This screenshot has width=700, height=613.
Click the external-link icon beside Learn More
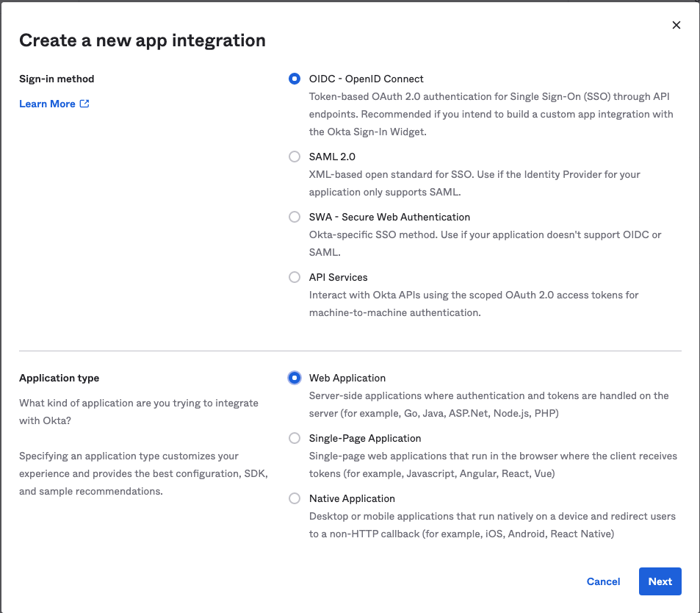[84, 103]
